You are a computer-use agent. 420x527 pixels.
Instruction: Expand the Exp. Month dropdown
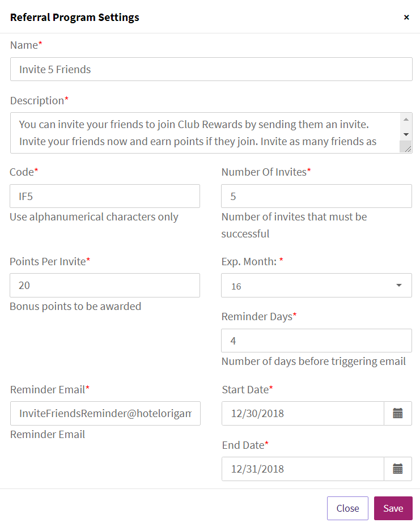(x=316, y=286)
